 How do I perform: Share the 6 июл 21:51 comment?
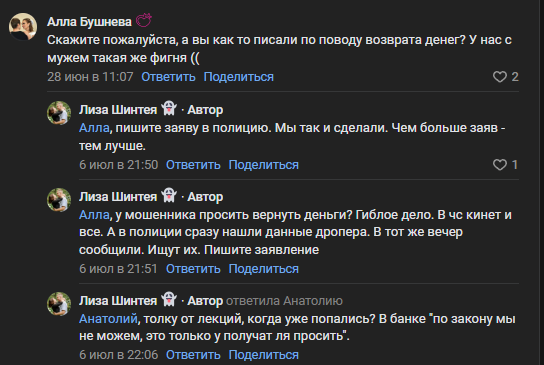click(264, 269)
